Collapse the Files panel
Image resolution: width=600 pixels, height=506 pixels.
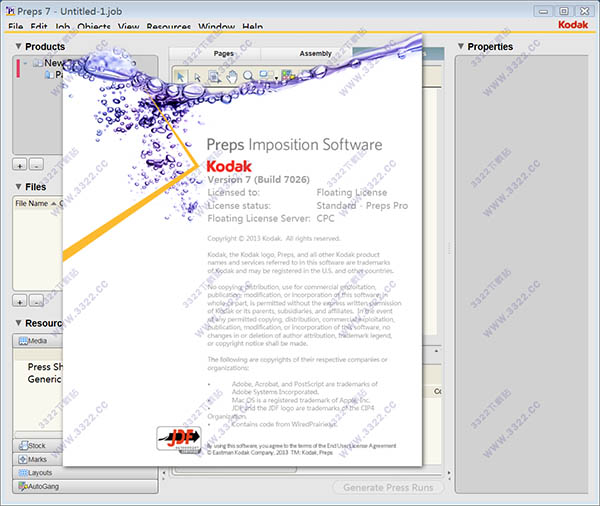(x=18, y=187)
